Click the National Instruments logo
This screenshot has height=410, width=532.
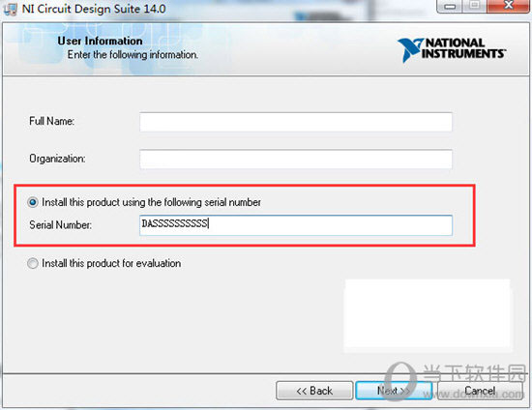(452, 50)
